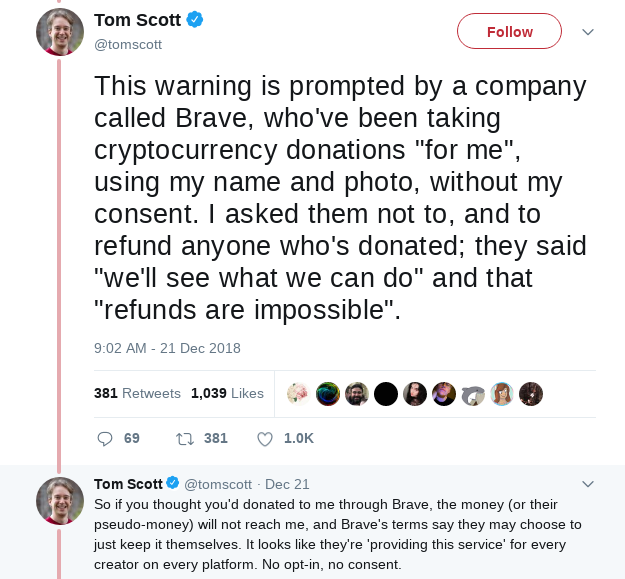This screenshot has width=625, height=579.
Task: Open Tom Scott's large profile photo
Action: pos(60,32)
